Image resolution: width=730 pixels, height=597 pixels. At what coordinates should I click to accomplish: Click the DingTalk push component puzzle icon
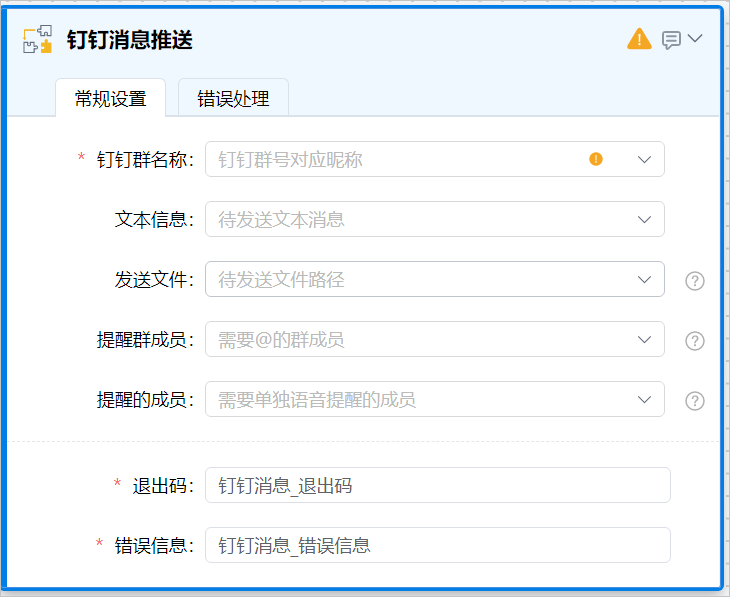[37, 39]
